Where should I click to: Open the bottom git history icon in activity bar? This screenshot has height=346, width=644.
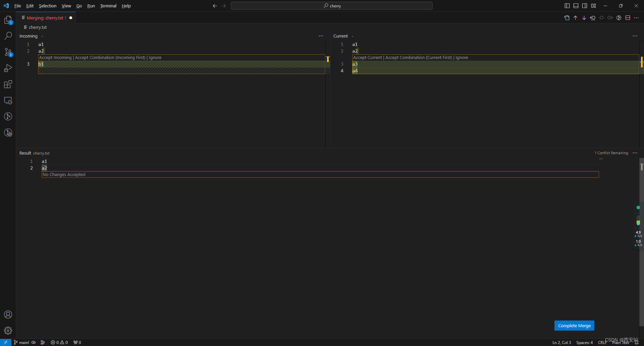8,132
